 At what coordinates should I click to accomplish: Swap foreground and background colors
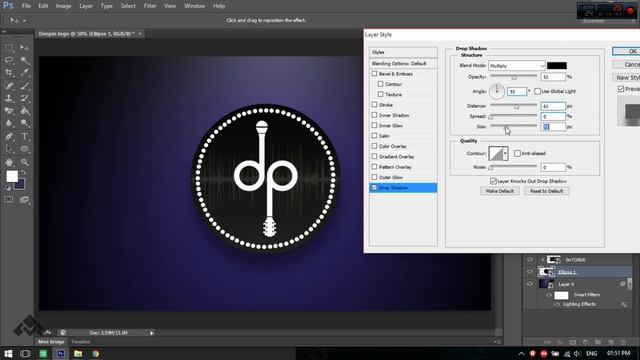(24, 173)
